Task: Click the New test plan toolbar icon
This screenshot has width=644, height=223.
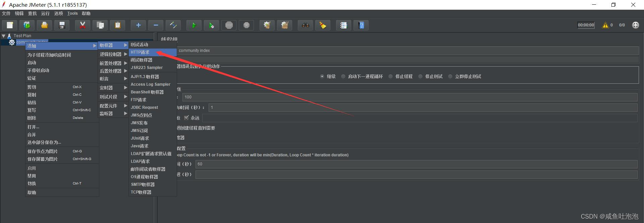Action: click(x=10, y=25)
